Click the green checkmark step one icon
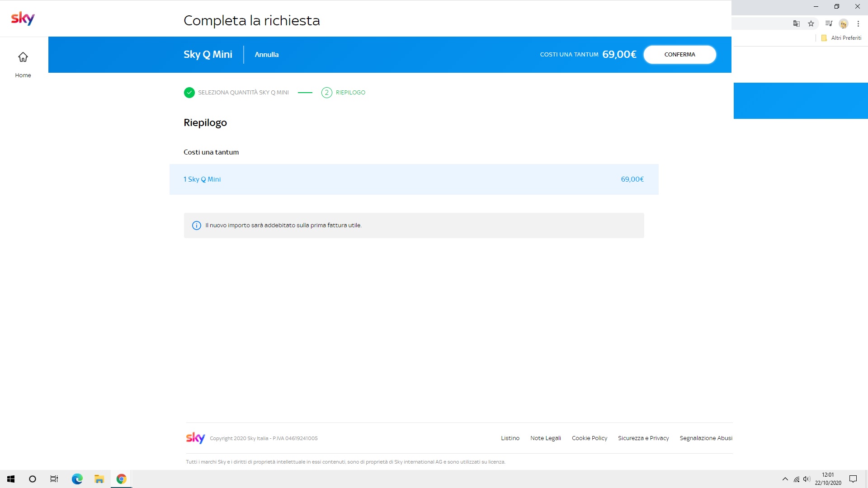 [189, 93]
